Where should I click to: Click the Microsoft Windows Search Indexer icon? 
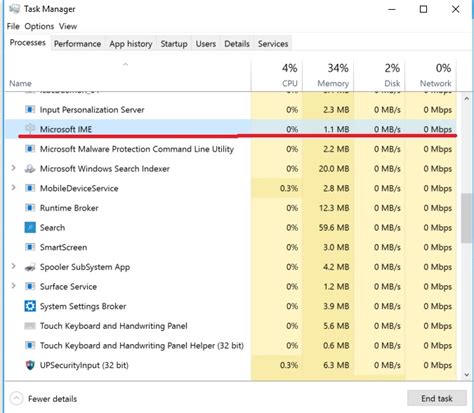click(x=30, y=169)
